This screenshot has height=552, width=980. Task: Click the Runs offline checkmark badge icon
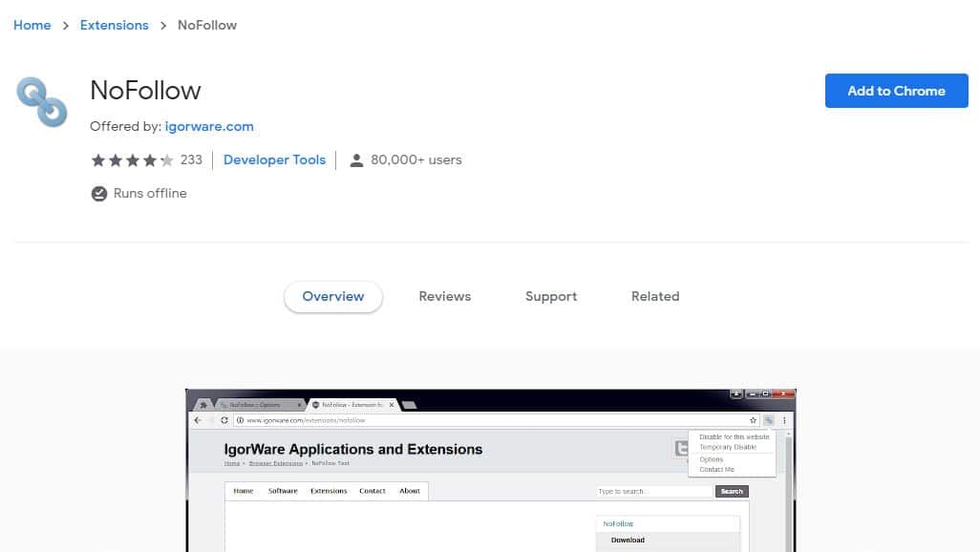pos(98,194)
